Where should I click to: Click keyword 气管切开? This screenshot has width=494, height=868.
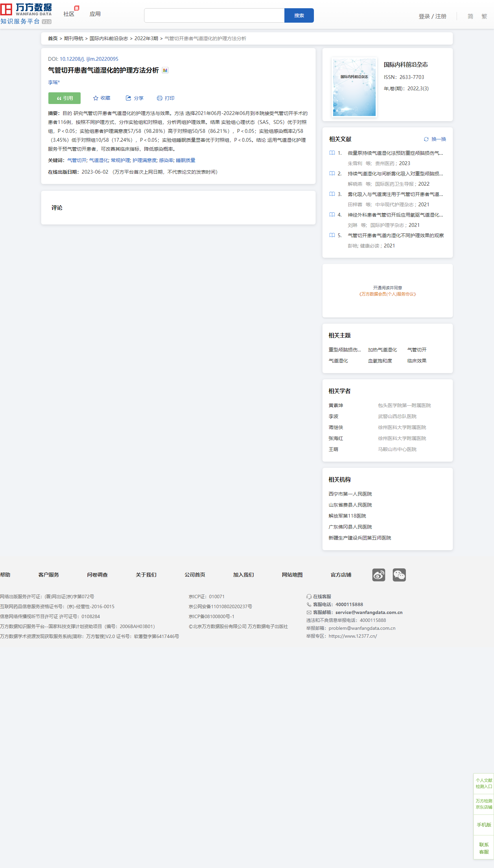(77, 160)
